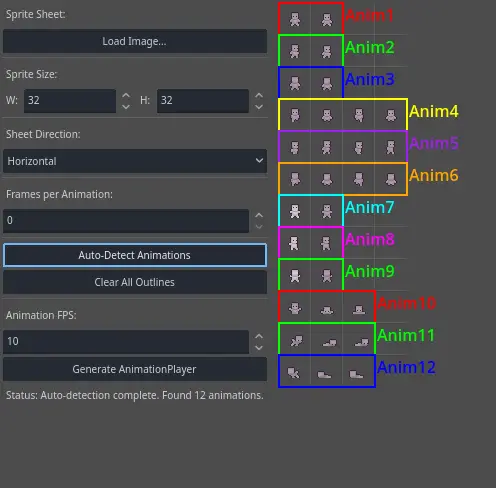Click the Sheet Direction: label
496x488 pixels.
43,134
